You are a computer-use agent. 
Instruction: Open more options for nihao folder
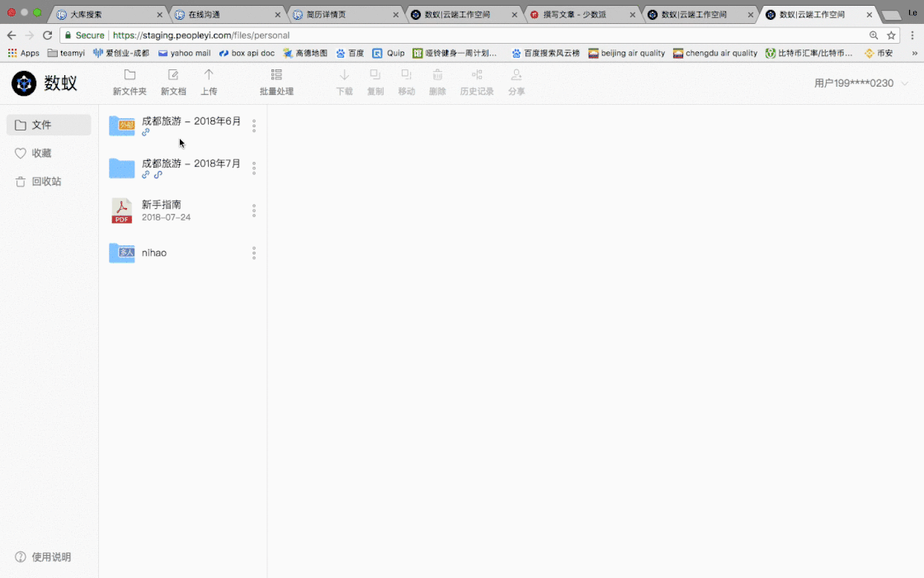(x=254, y=253)
